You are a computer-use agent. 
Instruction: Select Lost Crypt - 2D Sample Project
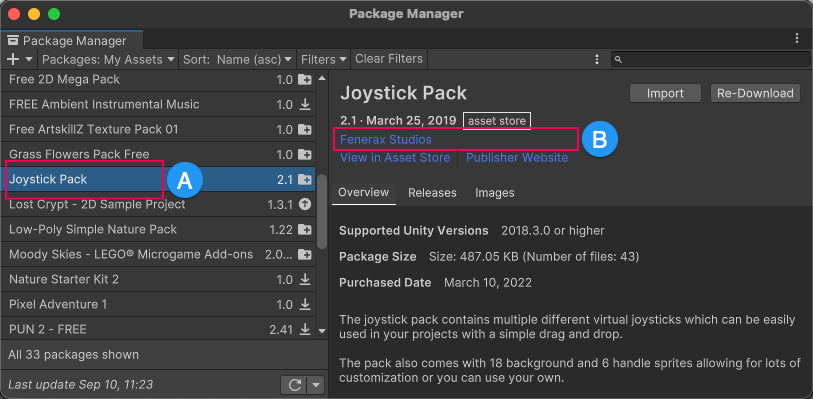point(158,205)
